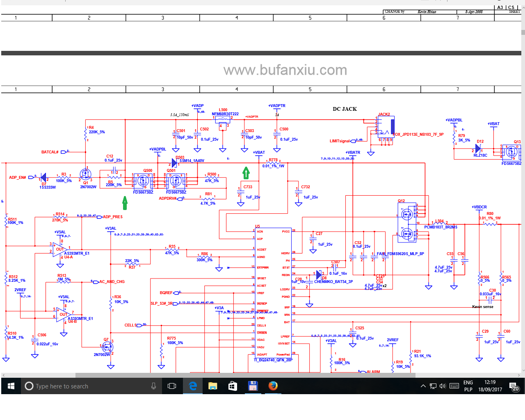Image resolution: width=525 pixels, height=420 pixels.
Task: Click the '+VBDCR' power rail label
Action: pyautogui.click(x=479, y=207)
